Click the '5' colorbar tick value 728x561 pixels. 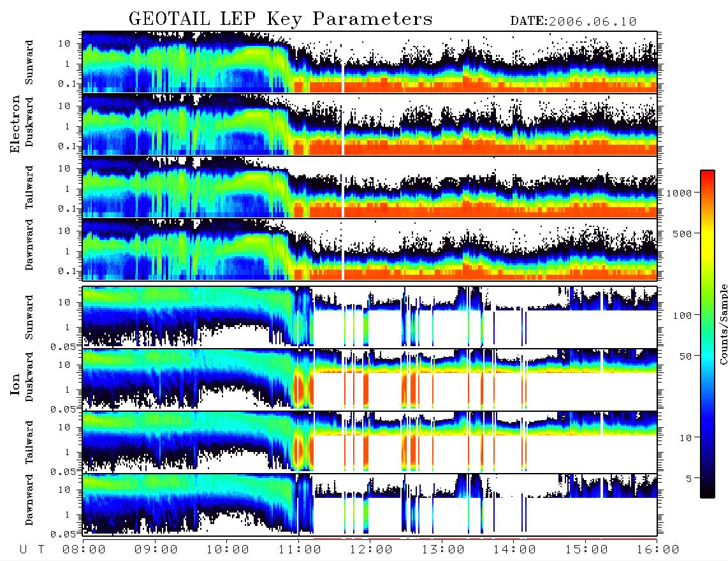(x=689, y=479)
